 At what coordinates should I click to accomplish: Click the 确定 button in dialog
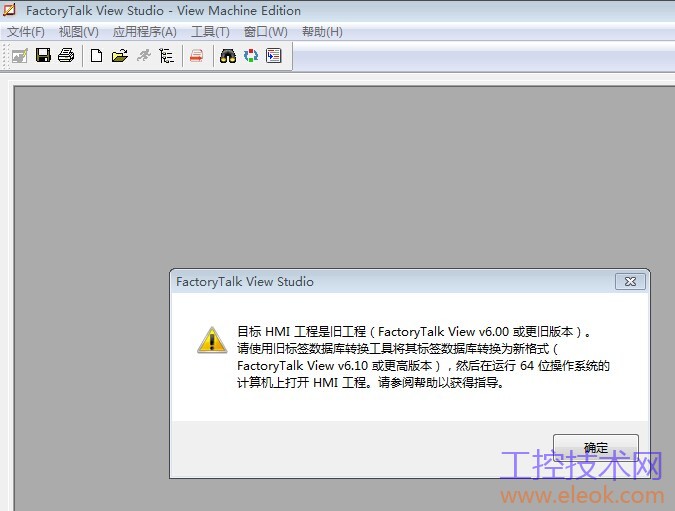[596, 448]
